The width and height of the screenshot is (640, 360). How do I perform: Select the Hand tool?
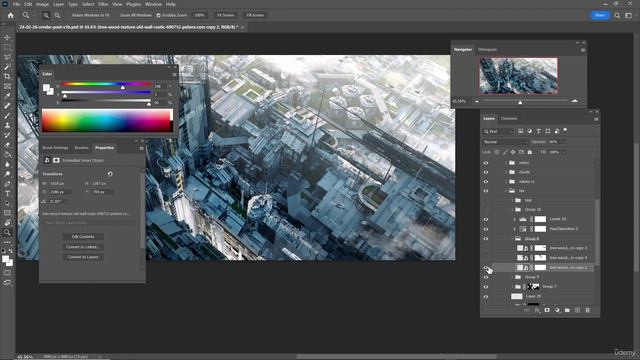[7, 223]
